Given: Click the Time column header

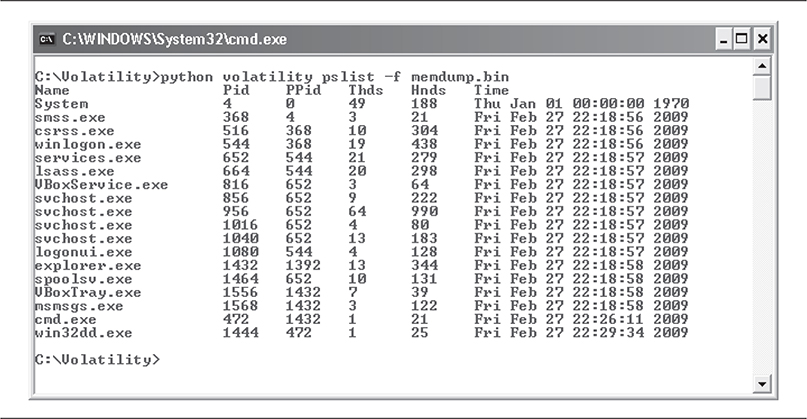Looking at the screenshot, I should (x=491, y=91).
